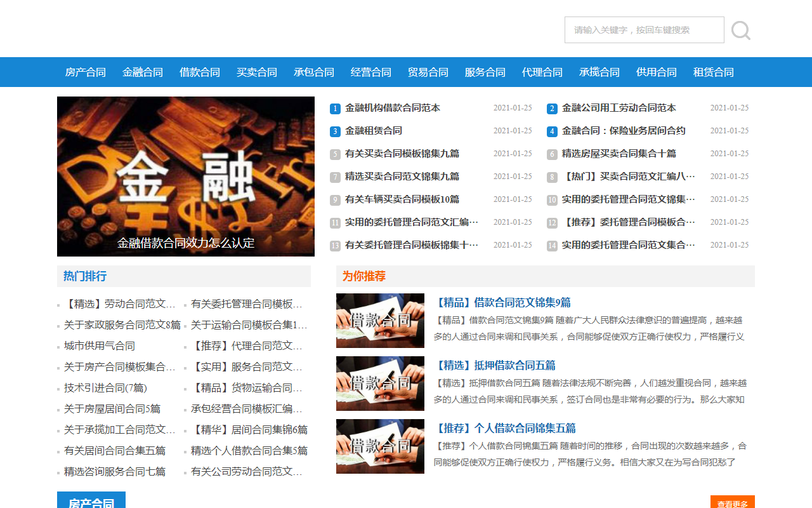Open 关于房屋居间合同5篇 link
Image resolution: width=812 pixels, height=508 pixels.
pos(112,409)
